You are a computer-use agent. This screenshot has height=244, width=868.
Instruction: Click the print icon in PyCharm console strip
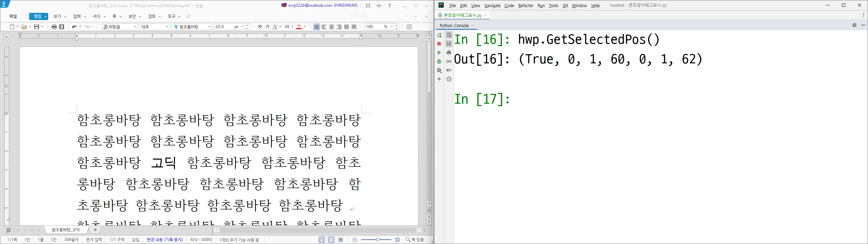(x=449, y=53)
